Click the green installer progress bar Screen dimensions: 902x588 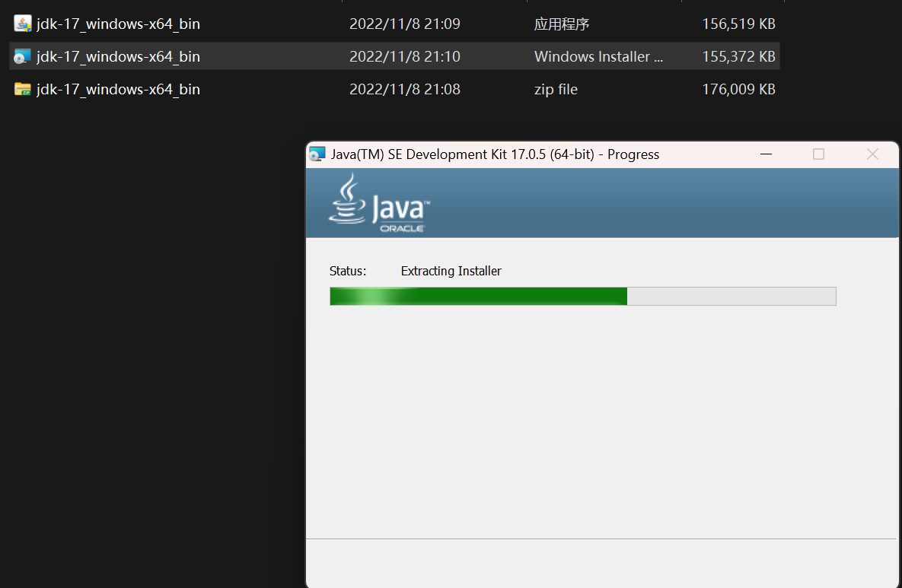tap(583, 296)
